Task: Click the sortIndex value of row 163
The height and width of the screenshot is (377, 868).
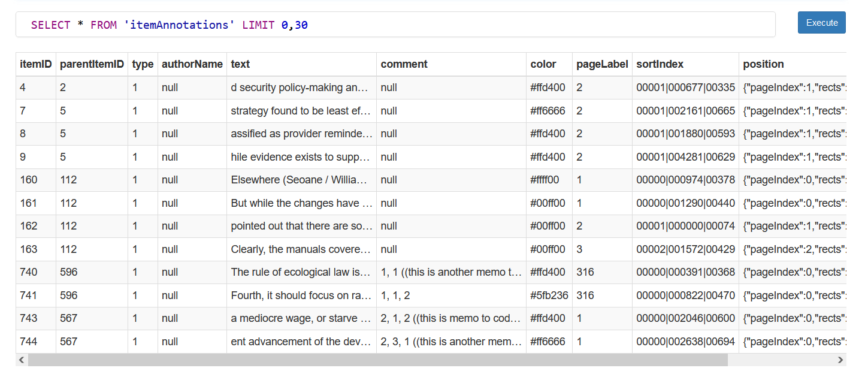Action: click(685, 249)
